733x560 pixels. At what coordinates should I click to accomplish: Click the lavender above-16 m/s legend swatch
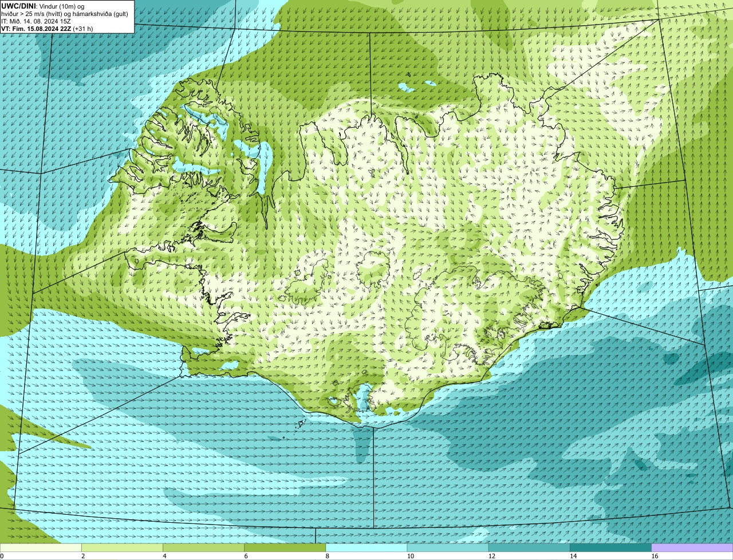[692, 547]
